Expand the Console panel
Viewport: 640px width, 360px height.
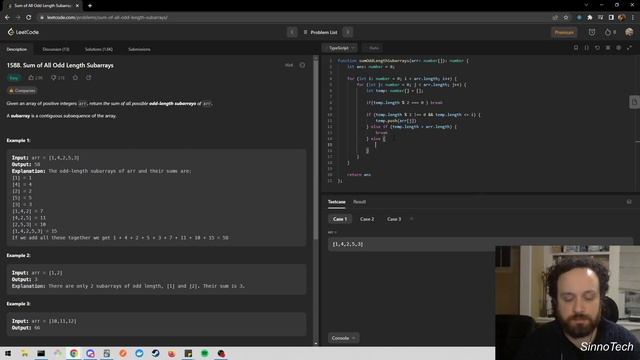click(x=343, y=338)
